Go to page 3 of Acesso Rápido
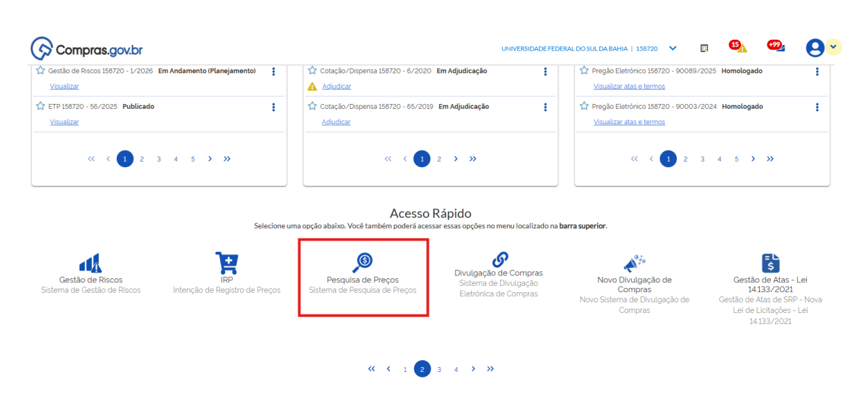The height and width of the screenshot is (397, 868). pyautogui.click(x=439, y=369)
